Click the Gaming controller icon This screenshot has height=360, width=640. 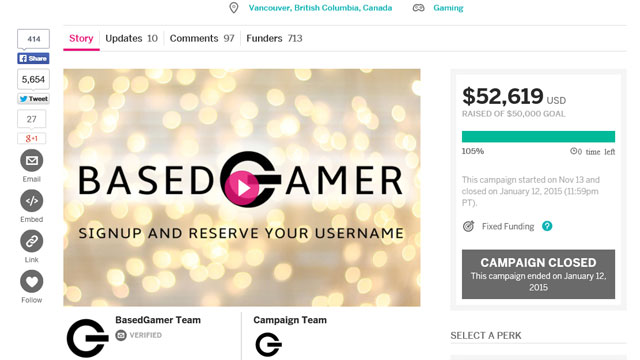click(418, 8)
